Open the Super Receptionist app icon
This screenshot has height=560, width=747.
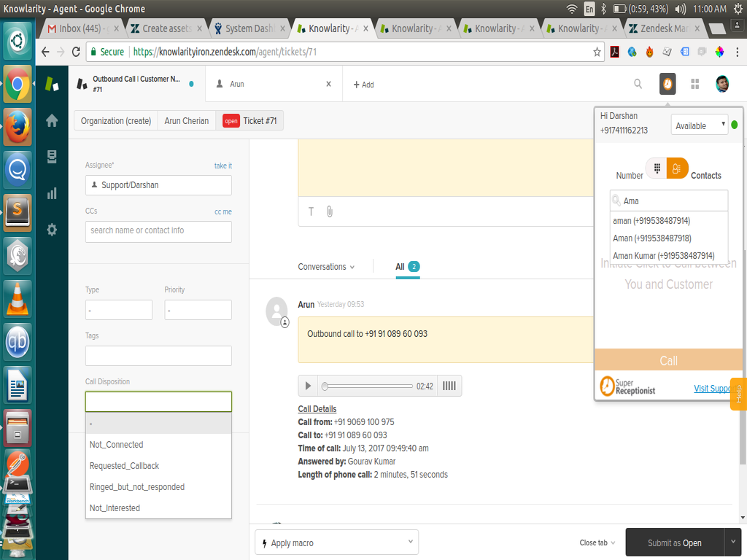[x=667, y=84]
